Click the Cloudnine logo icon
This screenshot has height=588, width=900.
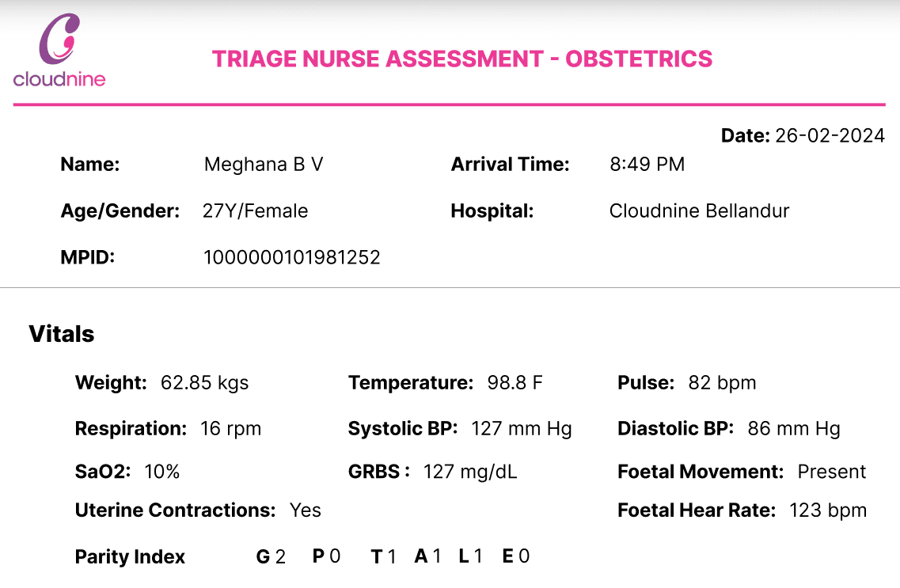pos(59,40)
